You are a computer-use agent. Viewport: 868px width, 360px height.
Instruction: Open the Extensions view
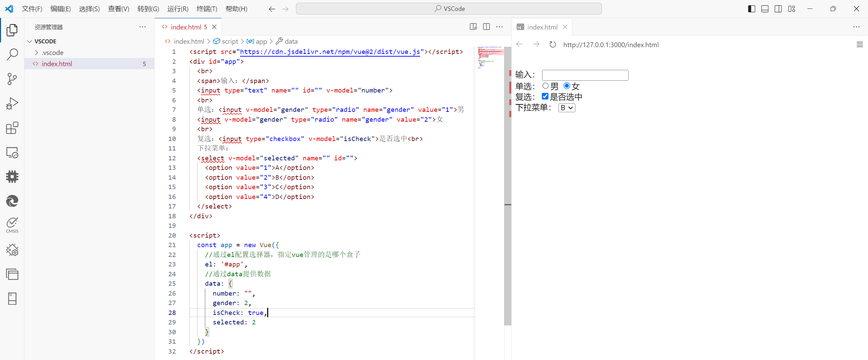(12, 128)
